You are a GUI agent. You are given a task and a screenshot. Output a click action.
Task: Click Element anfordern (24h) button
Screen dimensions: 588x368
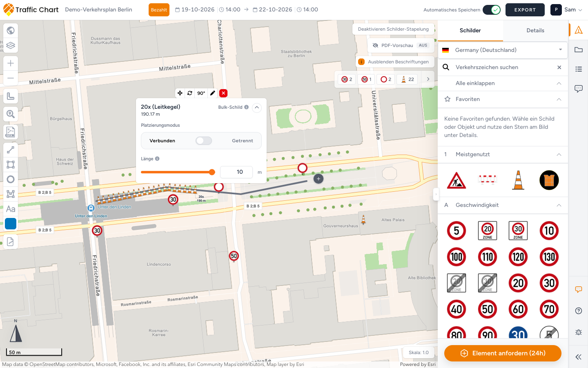(503, 353)
